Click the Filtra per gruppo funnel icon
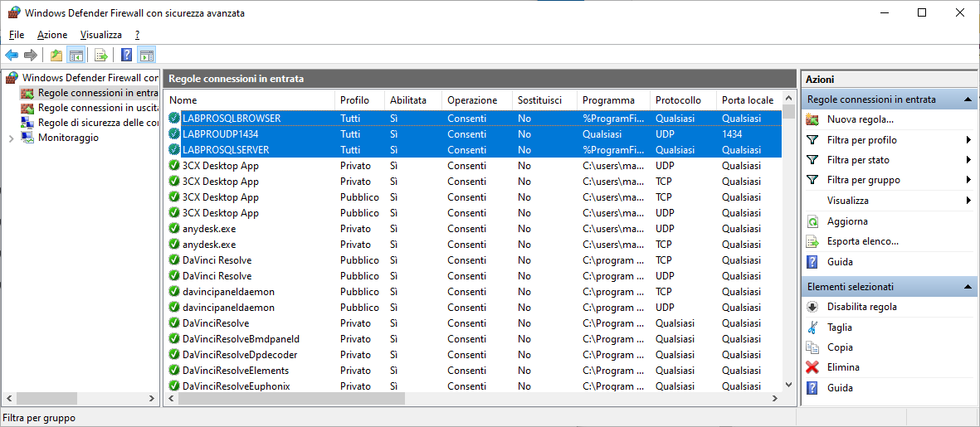 click(x=812, y=180)
